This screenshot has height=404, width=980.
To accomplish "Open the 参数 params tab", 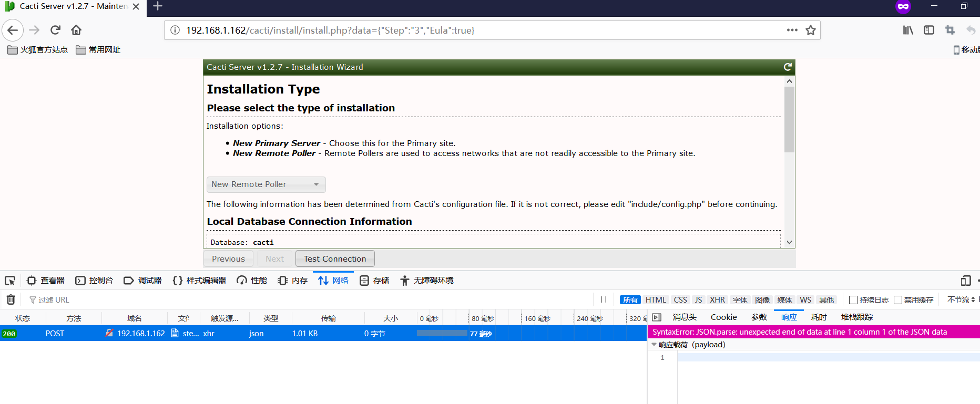I will coord(759,317).
